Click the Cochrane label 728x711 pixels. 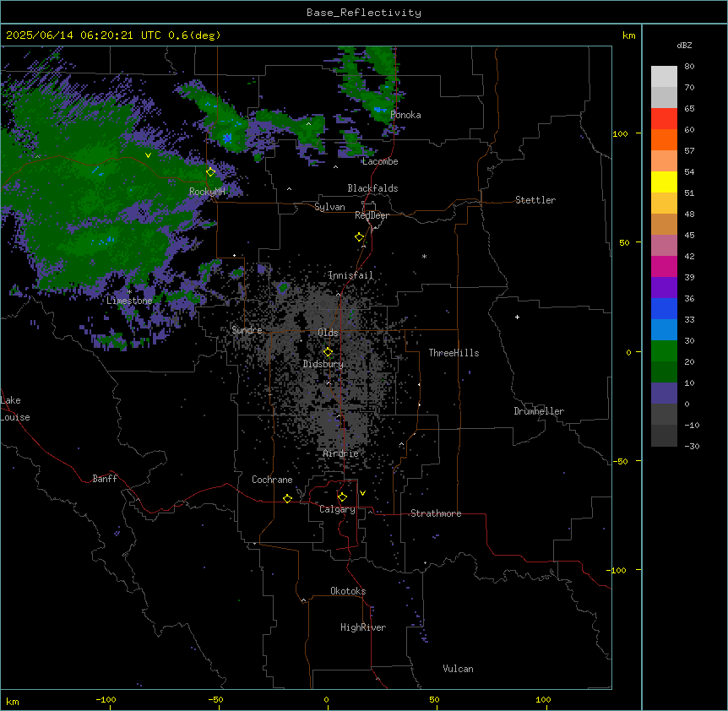pyautogui.click(x=272, y=480)
